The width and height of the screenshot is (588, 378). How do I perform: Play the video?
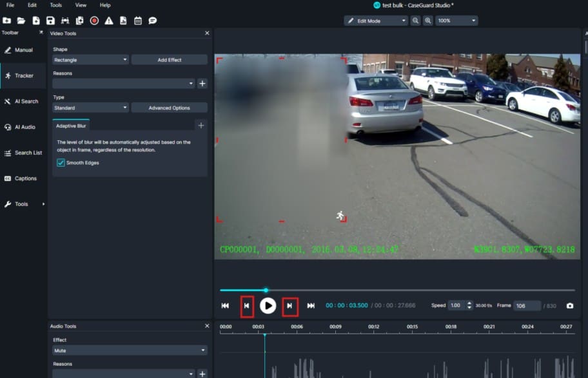coord(268,306)
